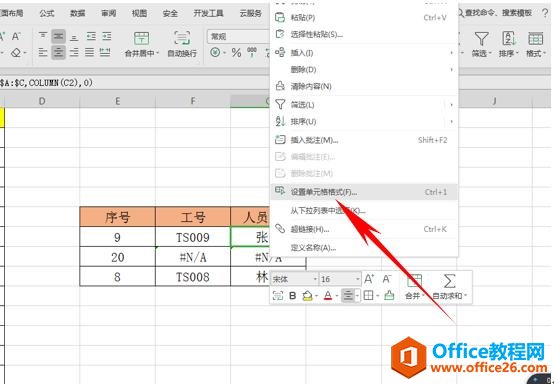The height and width of the screenshot is (385, 554).
Task: Open the font color dropdown arrow
Action: point(336,296)
